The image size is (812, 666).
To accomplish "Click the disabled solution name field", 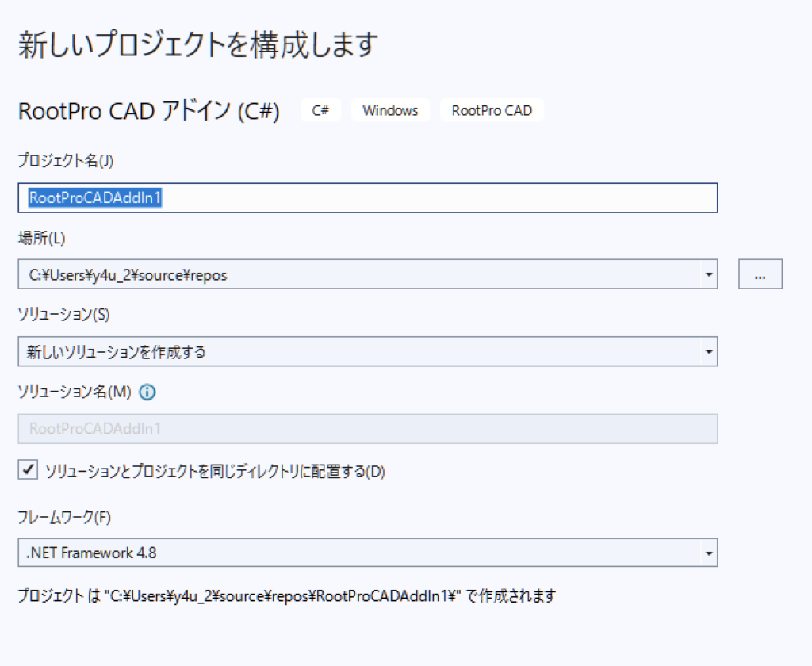I will (x=368, y=428).
